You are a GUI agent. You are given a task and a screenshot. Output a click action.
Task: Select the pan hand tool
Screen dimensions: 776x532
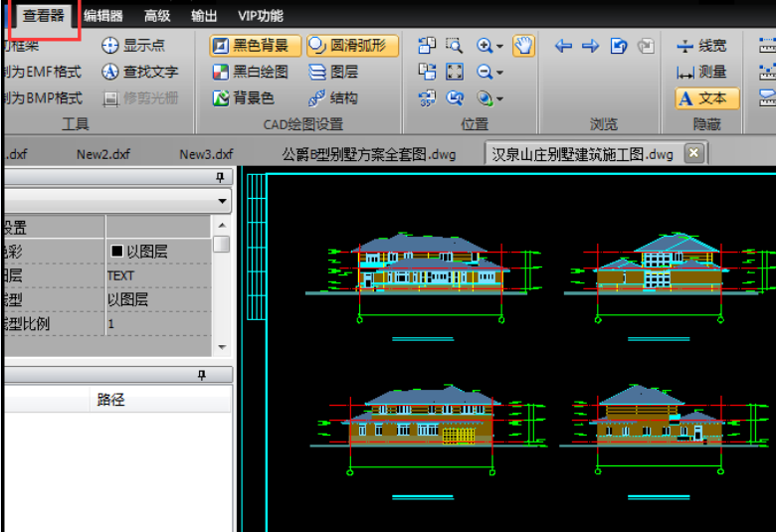pyautogui.click(x=523, y=46)
